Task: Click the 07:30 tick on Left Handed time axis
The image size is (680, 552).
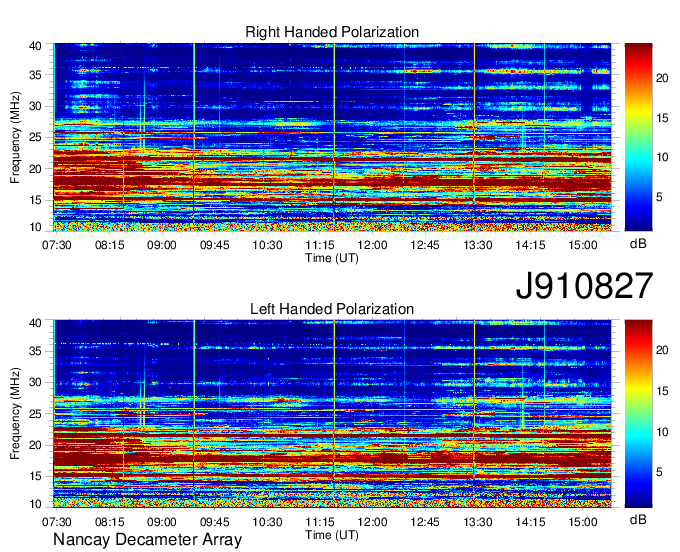Action: [x=56, y=522]
